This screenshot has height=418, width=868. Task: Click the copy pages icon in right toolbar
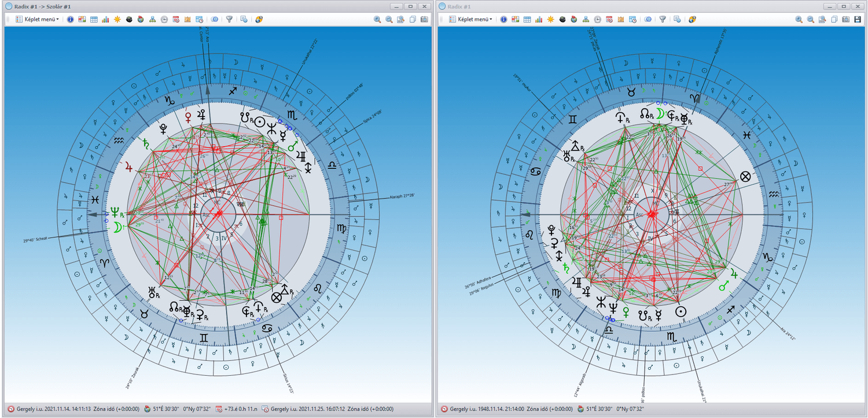pyautogui.click(x=834, y=19)
